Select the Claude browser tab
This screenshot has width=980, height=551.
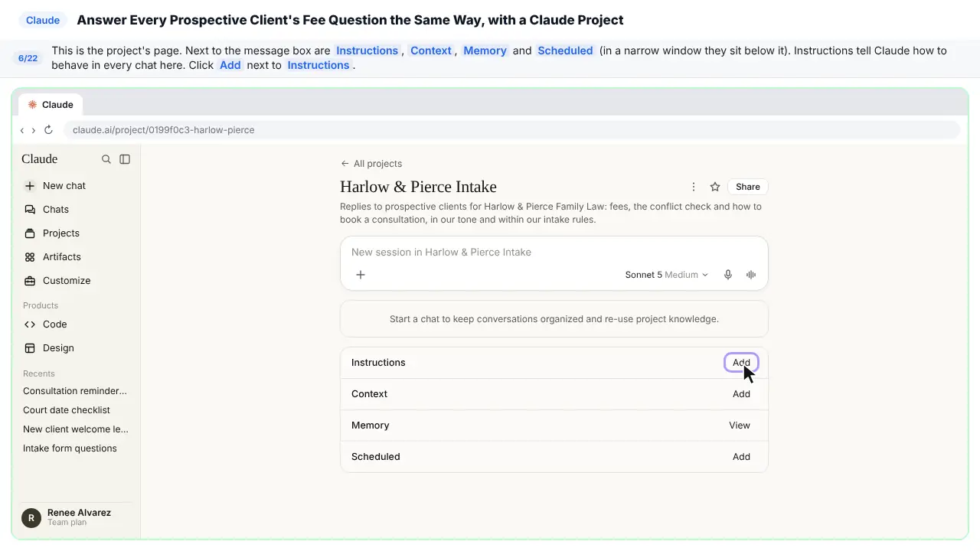tap(51, 105)
